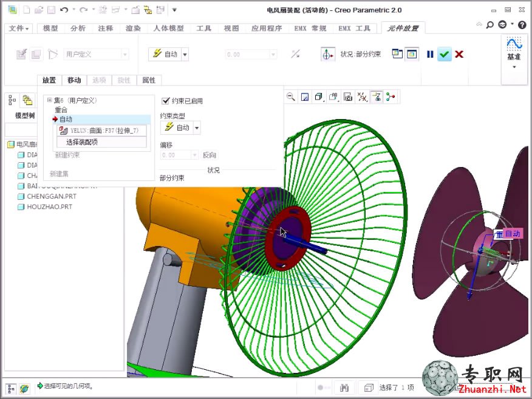Toggle the annotation display icon
Image resolution: width=532 pixels, height=399 pixels.
coord(377,97)
